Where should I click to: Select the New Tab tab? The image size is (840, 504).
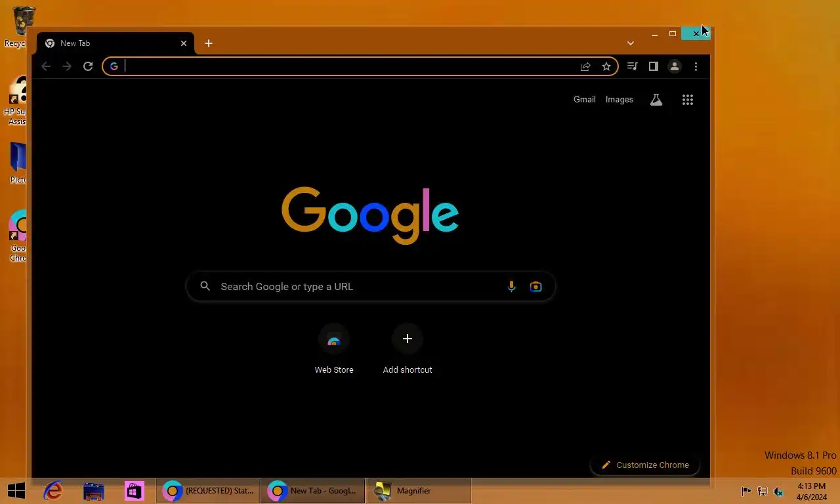115,43
